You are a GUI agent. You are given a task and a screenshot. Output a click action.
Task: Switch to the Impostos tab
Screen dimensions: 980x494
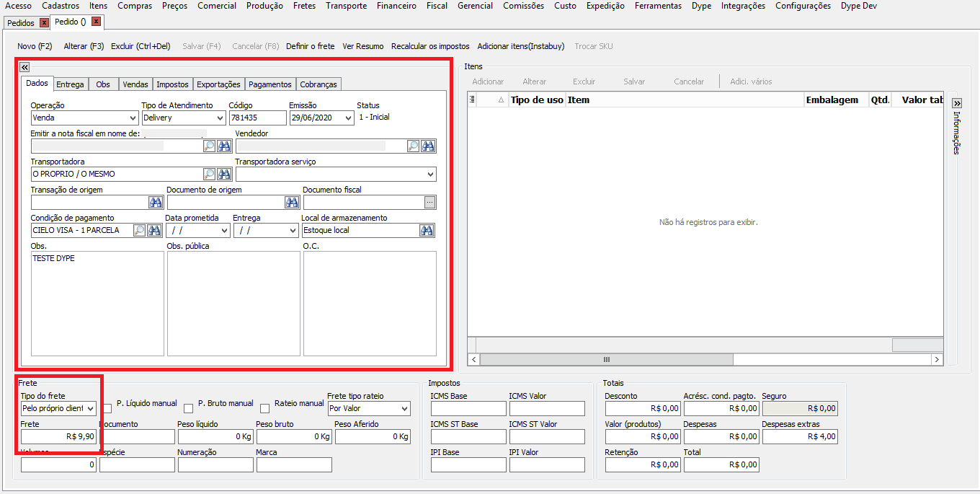[x=172, y=84]
